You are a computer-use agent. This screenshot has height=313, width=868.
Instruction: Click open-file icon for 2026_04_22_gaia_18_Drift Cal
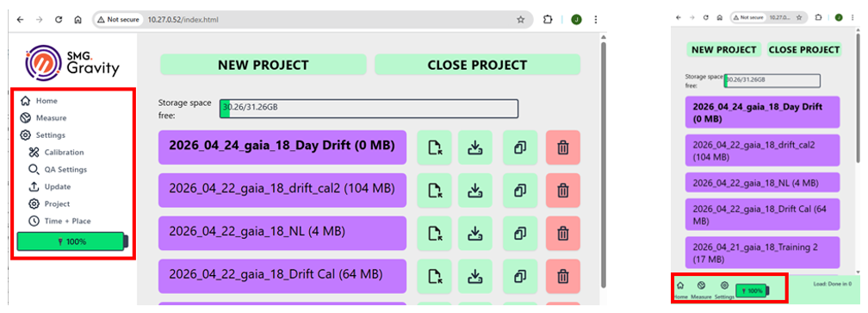click(x=435, y=276)
